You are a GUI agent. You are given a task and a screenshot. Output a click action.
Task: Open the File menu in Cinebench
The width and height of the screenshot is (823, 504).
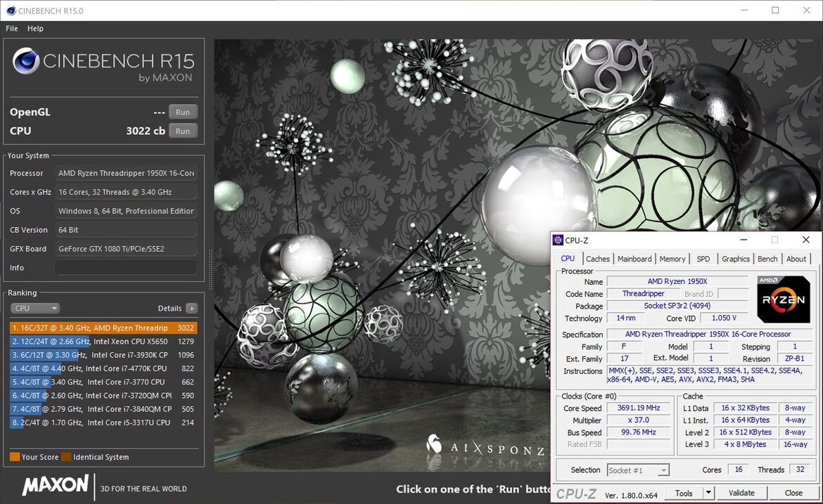click(x=11, y=28)
